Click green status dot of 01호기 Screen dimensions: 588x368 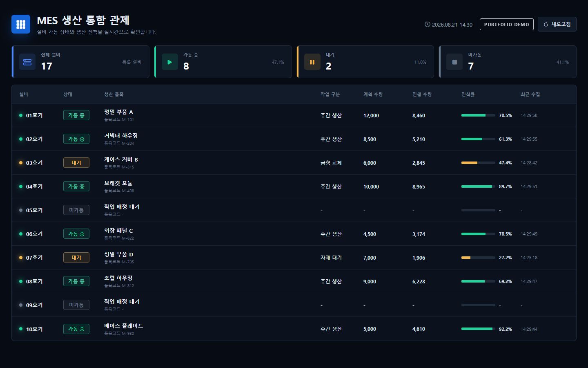pyautogui.click(x=21, y=115)
